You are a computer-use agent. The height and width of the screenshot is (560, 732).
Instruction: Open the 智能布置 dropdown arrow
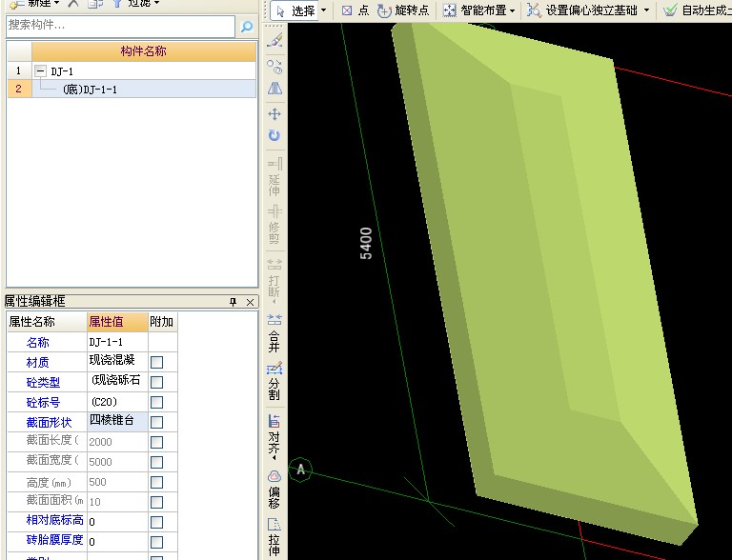point(512,10)
